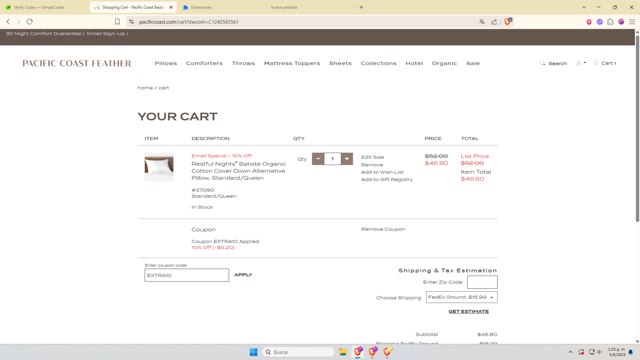Image resolution: width=640 pixels, height=360 pixels.
Task: Open the Collections menu
Action: (x=378, y=63)
